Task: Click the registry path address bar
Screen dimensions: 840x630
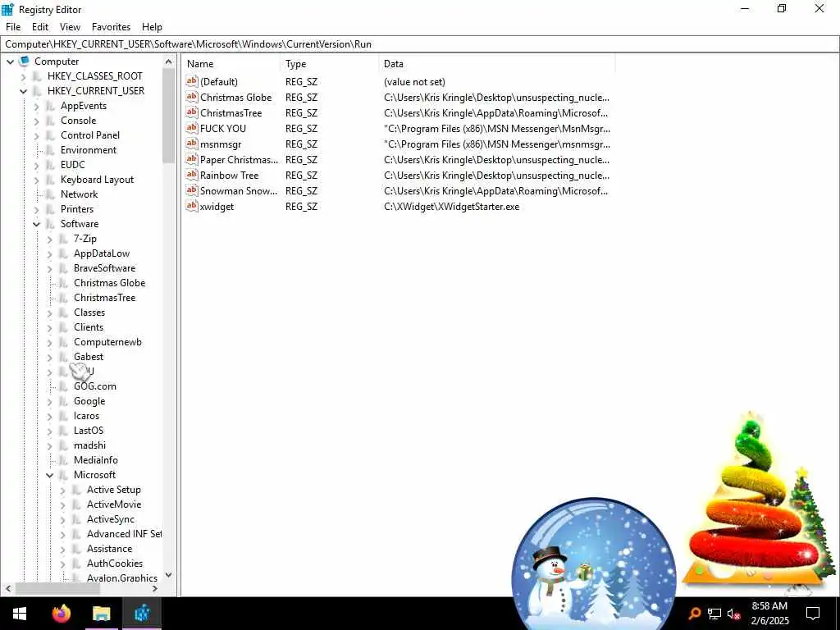Action: coord(420,44)
